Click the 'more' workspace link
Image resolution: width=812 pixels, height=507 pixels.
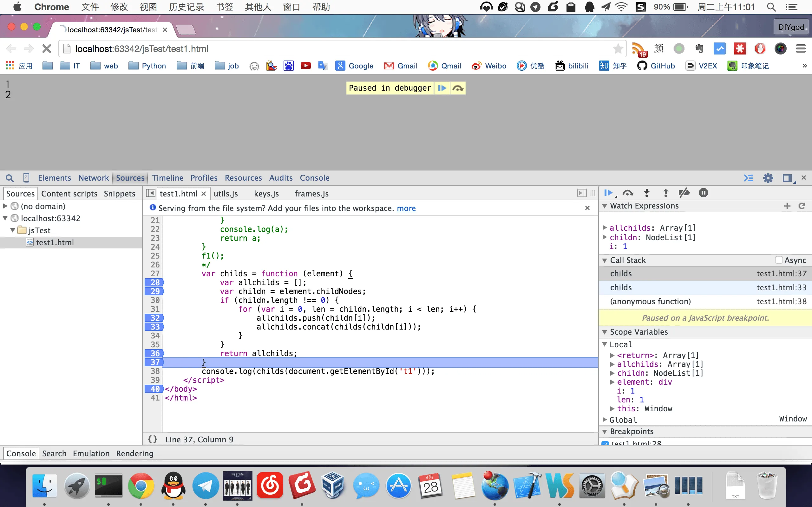click(x=406, y=209)
